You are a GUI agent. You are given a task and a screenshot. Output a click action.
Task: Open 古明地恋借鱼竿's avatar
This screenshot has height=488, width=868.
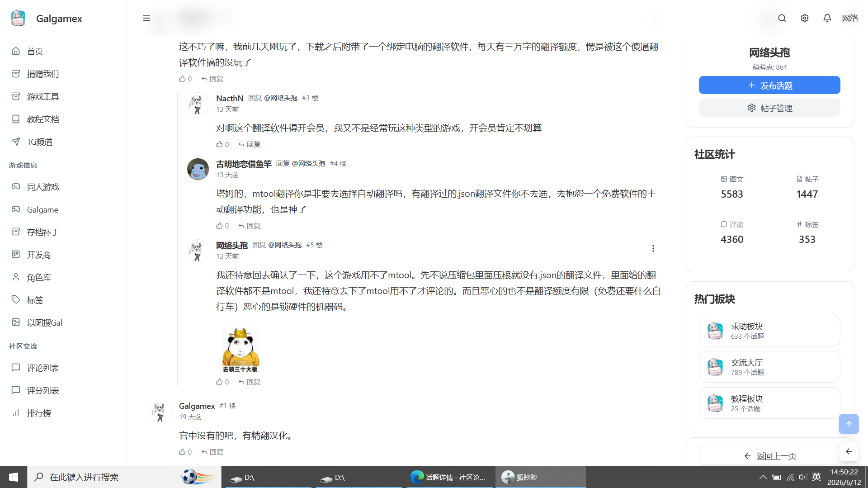(198, 169)
